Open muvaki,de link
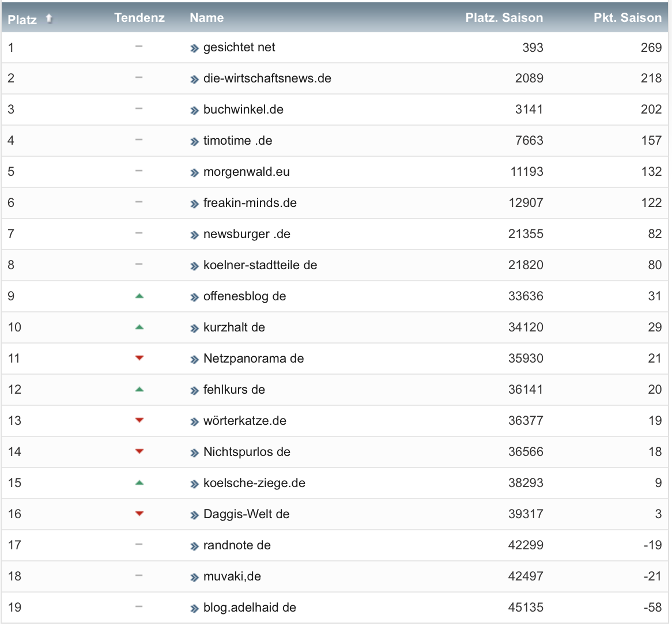 (232, 576)
